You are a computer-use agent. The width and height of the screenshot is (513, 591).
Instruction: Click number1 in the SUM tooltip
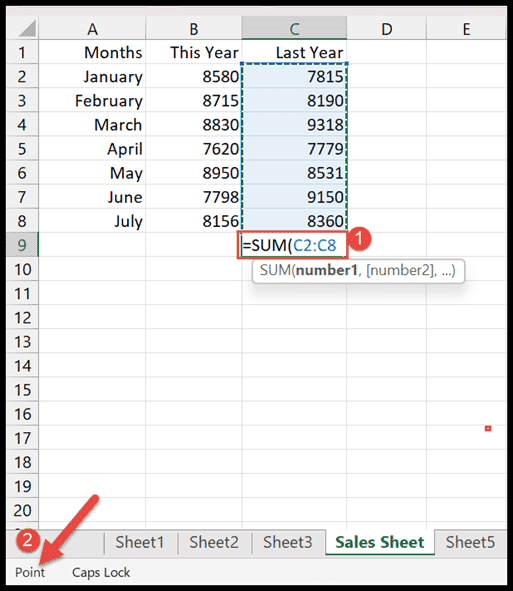coord(326,271)
